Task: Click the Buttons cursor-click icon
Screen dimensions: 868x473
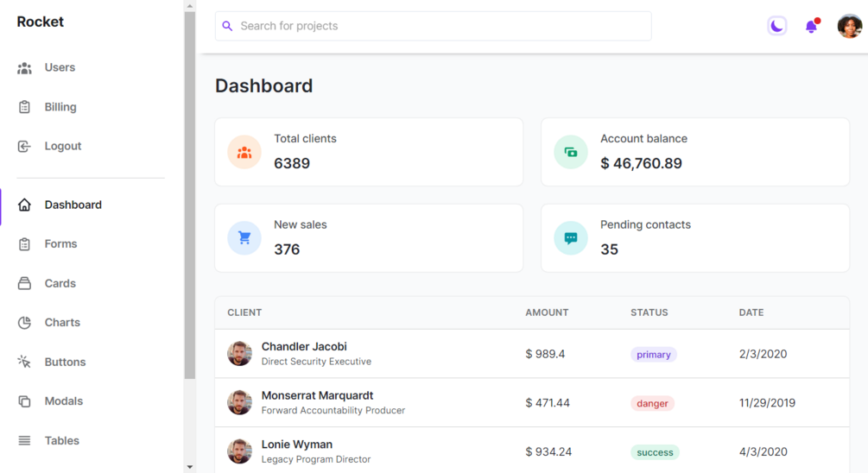Action: pyautogui.click(x=24, y=362)
